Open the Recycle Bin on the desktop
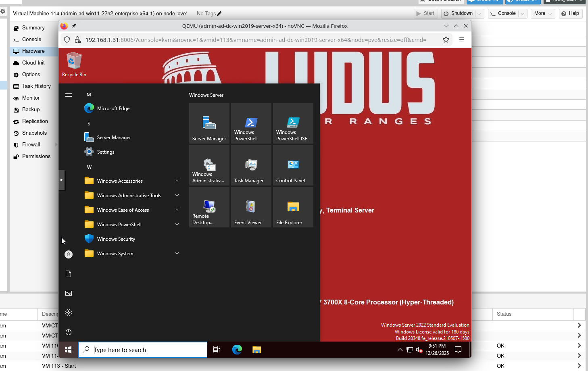Screen dimensions: 588x371 [x=74, y=61]
